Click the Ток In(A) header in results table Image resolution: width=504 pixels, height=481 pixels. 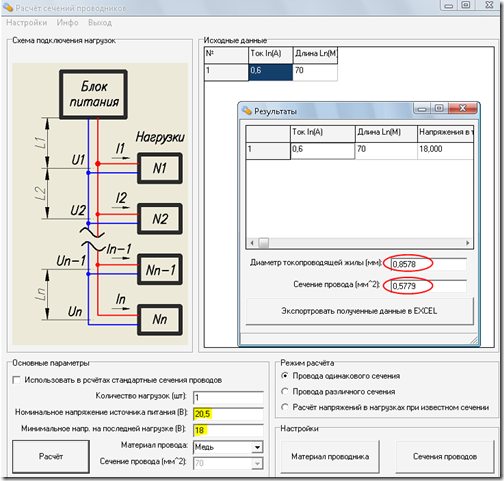[322, 134]
